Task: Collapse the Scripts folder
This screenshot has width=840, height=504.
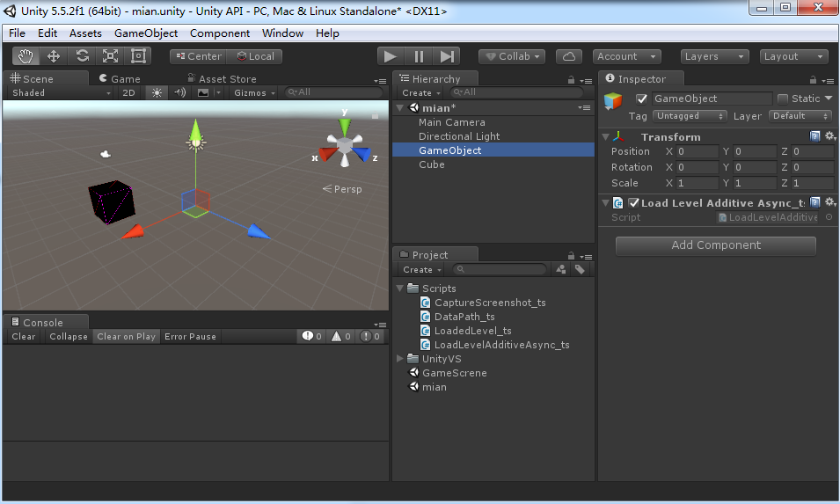Action: [x=399, y=289]
